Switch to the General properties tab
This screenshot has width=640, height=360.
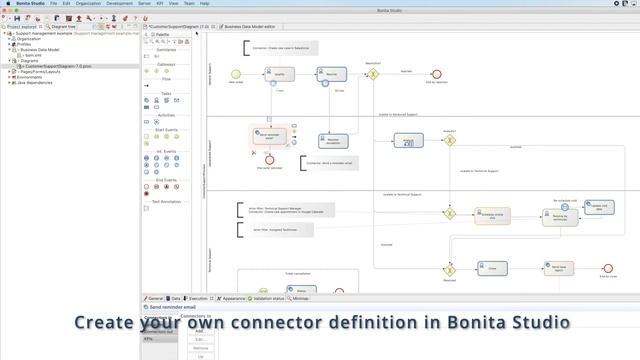[153, 299]
